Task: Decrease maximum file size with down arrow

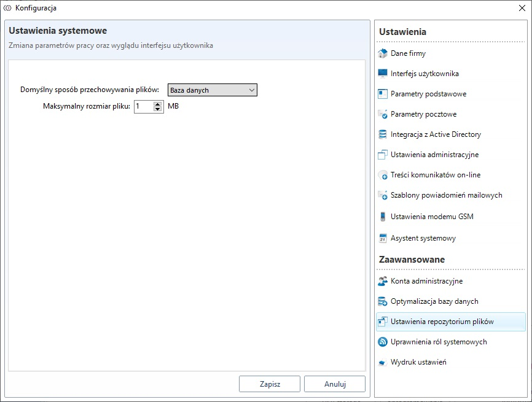Action: coord(157,109)
